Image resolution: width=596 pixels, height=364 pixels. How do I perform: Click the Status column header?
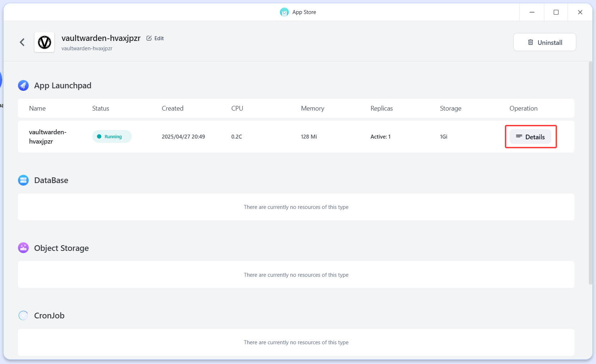click(x=101, y=108)
